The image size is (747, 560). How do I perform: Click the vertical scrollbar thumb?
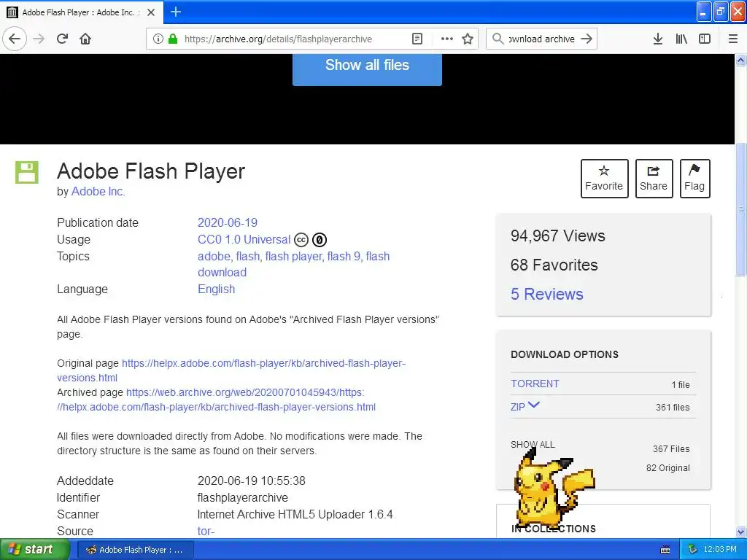click(x=741, y=209)
